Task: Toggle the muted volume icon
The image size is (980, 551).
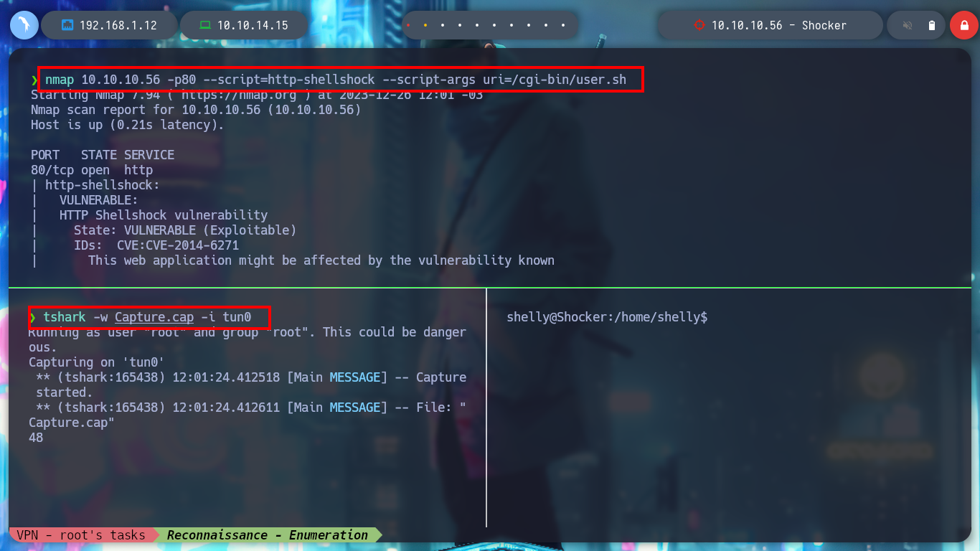Action: [x=908, y=25]
